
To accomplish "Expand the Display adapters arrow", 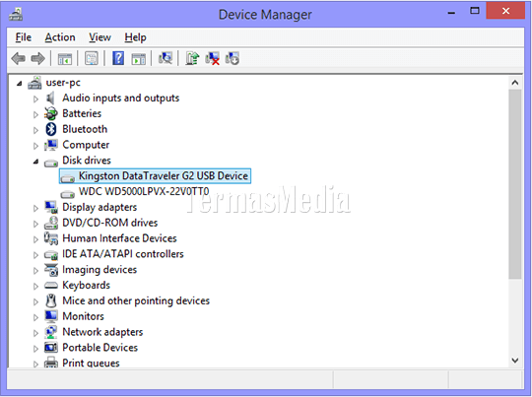I will point(35,208).
